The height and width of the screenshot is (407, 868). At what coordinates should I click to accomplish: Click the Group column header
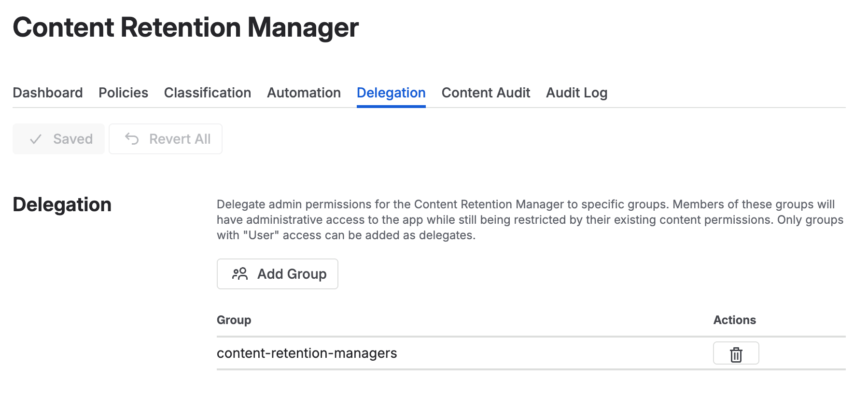click(234, 320)
